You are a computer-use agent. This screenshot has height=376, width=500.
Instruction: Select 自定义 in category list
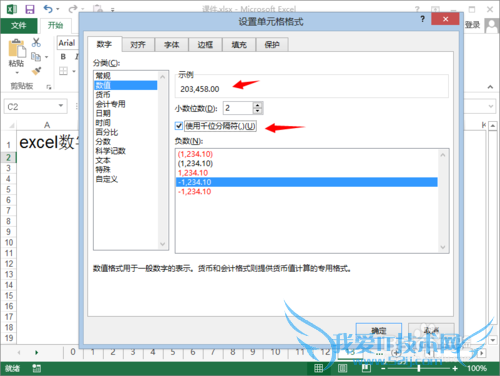tap(126, 179)
